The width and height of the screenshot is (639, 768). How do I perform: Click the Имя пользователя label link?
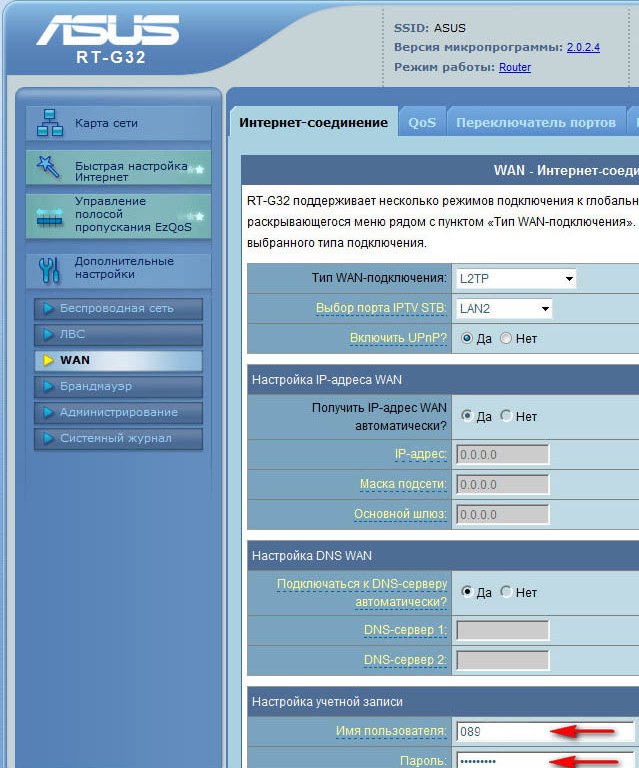(x=391, y=731)
